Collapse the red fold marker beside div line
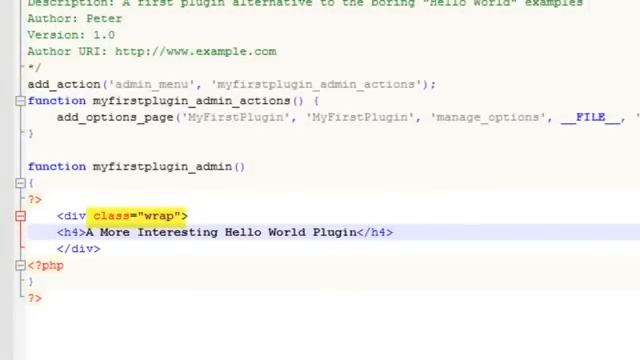 click(20, 216)
